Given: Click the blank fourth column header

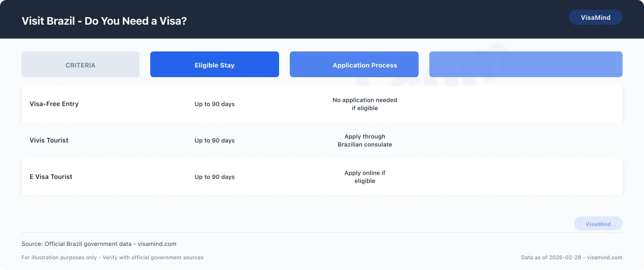Looking at the screenshot, I should (x=525, y=65).
